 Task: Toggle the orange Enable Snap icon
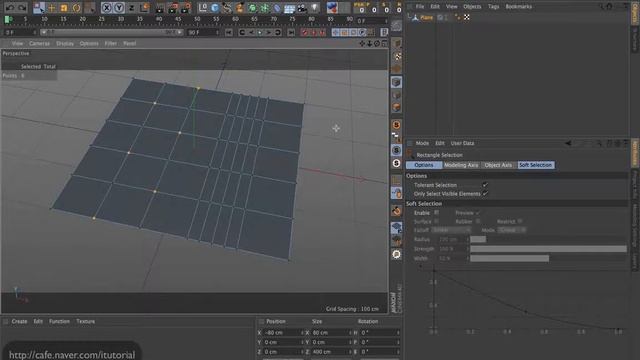[x=396, y=125]
